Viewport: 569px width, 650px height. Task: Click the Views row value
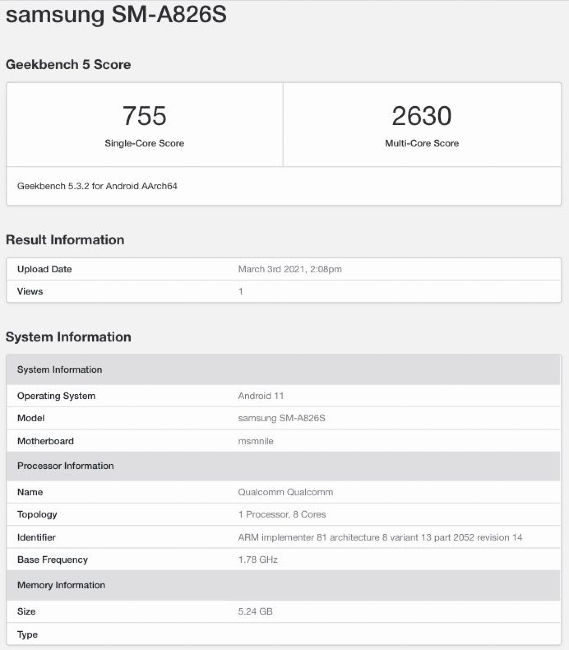pos(240,291)
